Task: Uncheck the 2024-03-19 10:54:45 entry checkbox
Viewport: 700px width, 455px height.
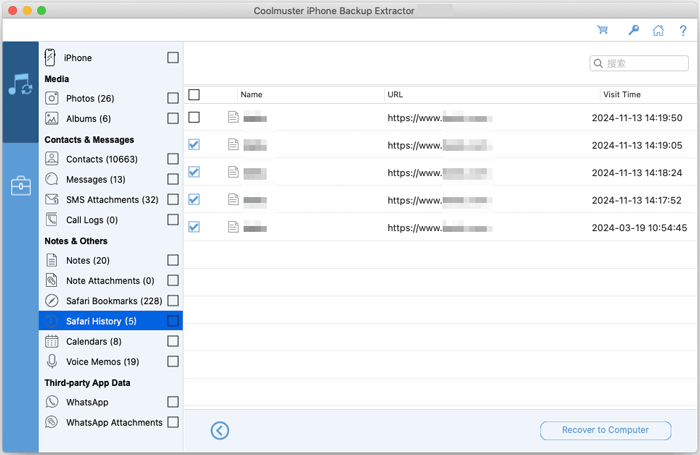Action: (194, 227)
